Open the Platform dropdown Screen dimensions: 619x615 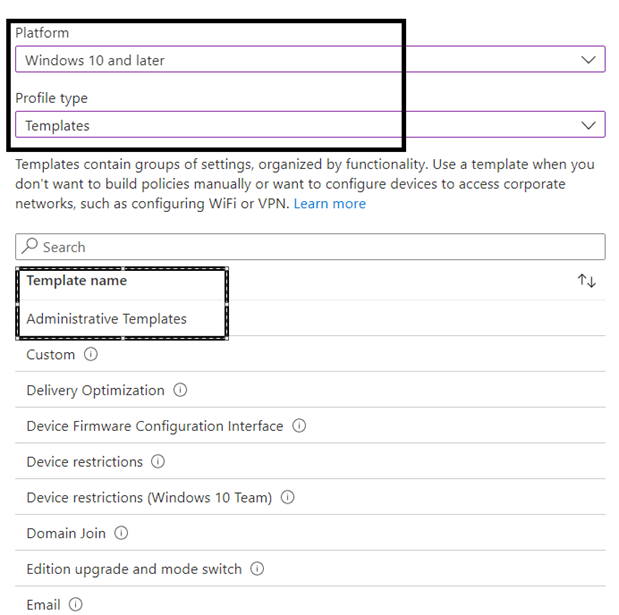(x=310, y=60)
